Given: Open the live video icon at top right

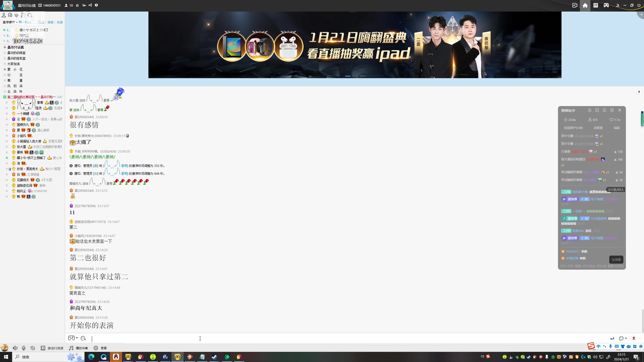Looking at the screenshot, I should pos(575,5).
